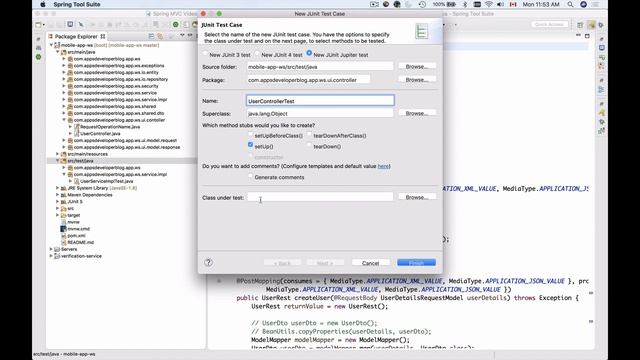Click the green Spring icon in left trim
The width and height of the screenshot is (640, 360).
38,57
